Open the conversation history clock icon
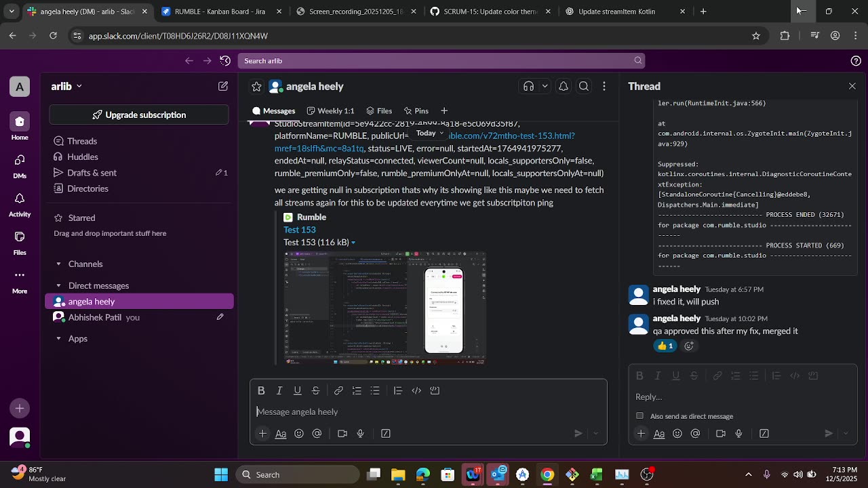This screenshot has height=488, width=868. [x=225, y=61]
